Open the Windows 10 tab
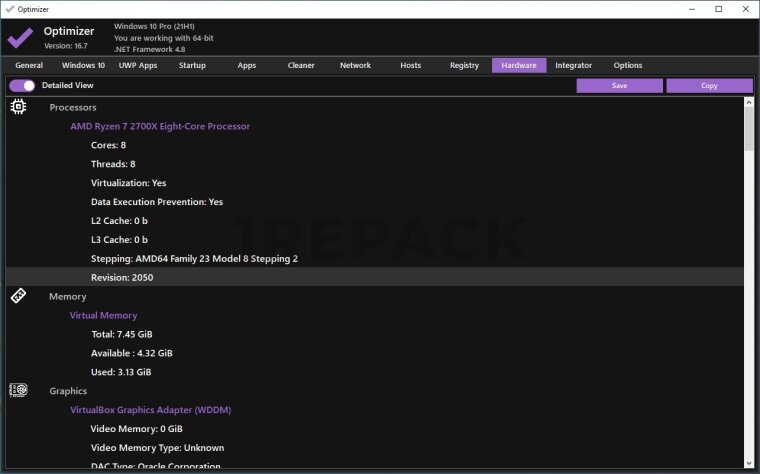Viewport: 760px width, 474px height. click(83, 66)
